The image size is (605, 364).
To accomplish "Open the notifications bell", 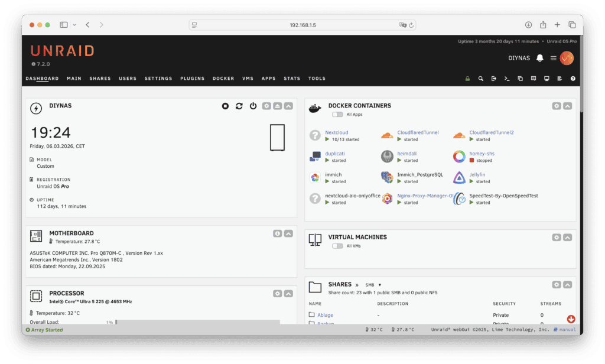I will [539, 58].
